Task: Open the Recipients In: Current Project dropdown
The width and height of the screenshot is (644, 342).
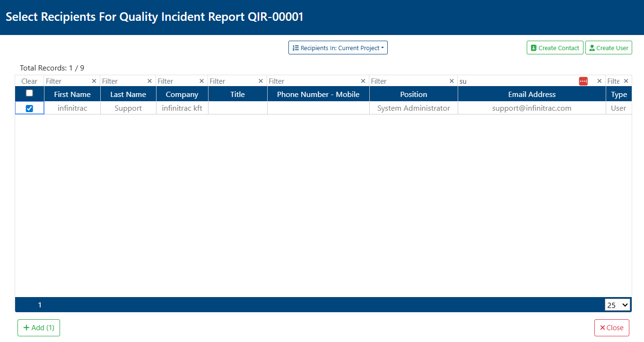Action: tap(338, 48)
